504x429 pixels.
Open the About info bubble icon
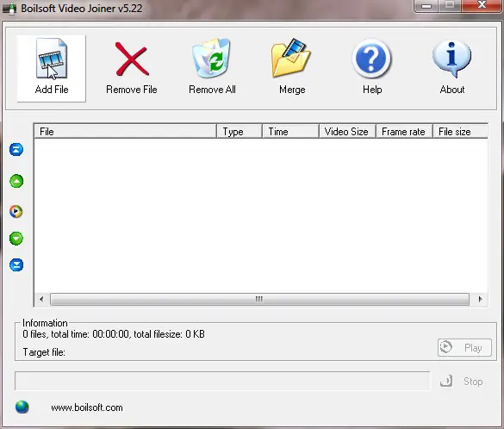pos(451,59)
